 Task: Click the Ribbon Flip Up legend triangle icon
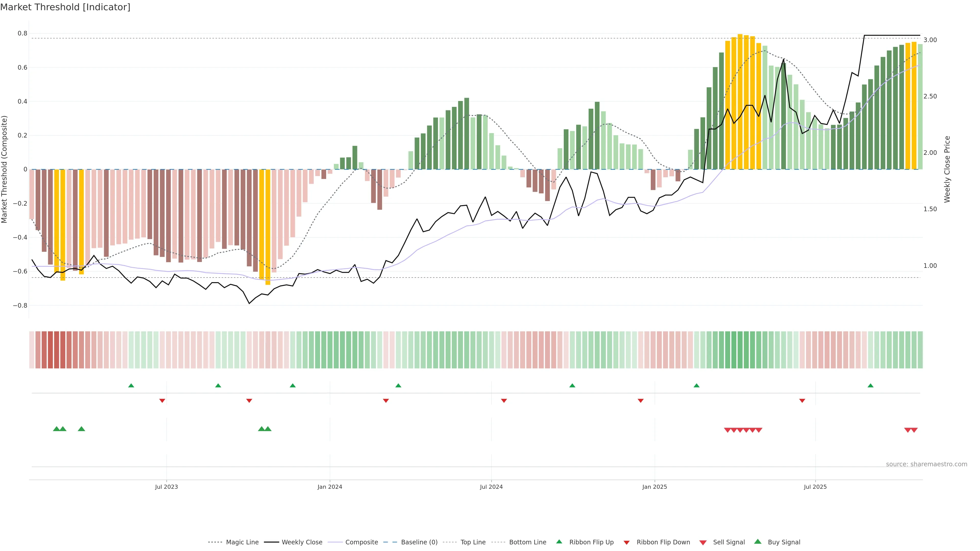click(559, 542)
